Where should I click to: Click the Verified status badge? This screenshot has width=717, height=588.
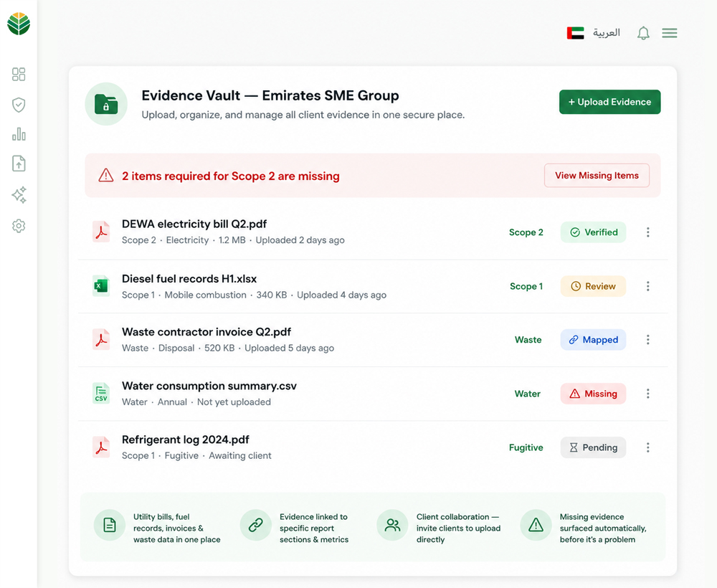(593, 232)
